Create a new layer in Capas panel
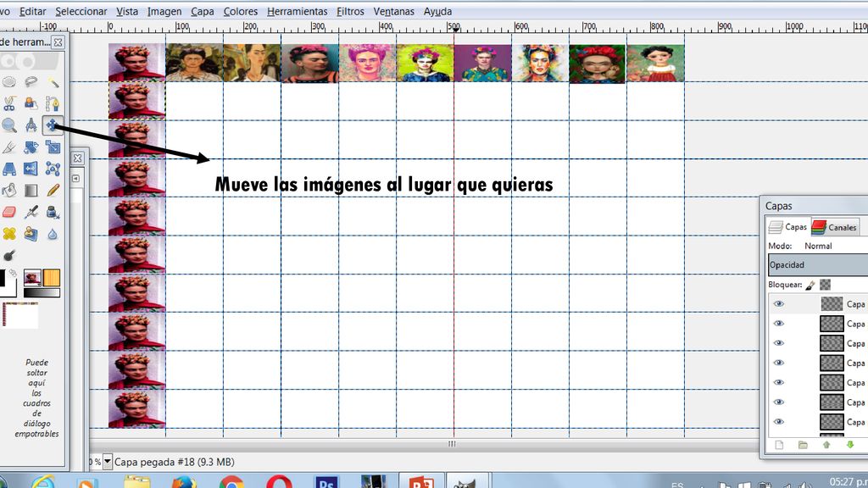Image resolution: width=868 pixels, height=488 pixels. 779,445
